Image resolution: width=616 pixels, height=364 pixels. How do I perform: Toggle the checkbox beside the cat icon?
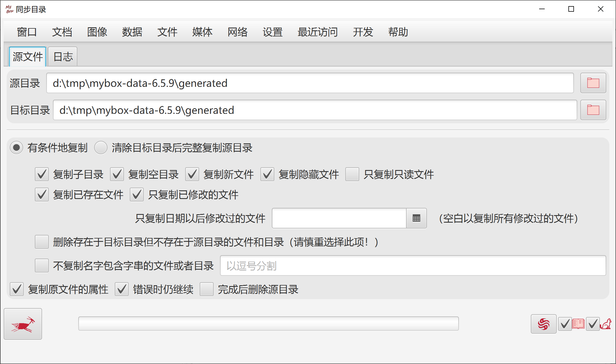point(593,324)
